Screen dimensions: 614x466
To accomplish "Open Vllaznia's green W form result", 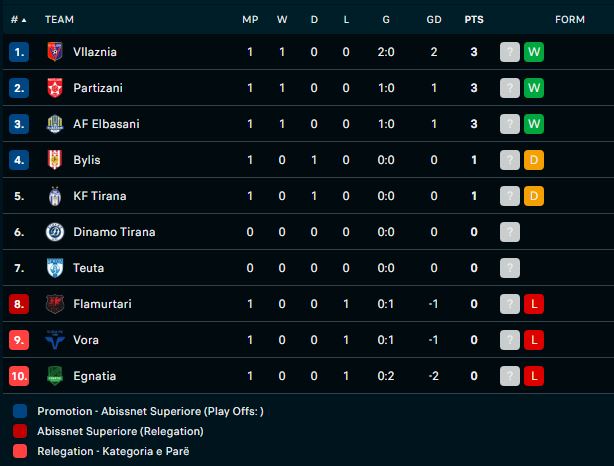I will coord(534,52).
